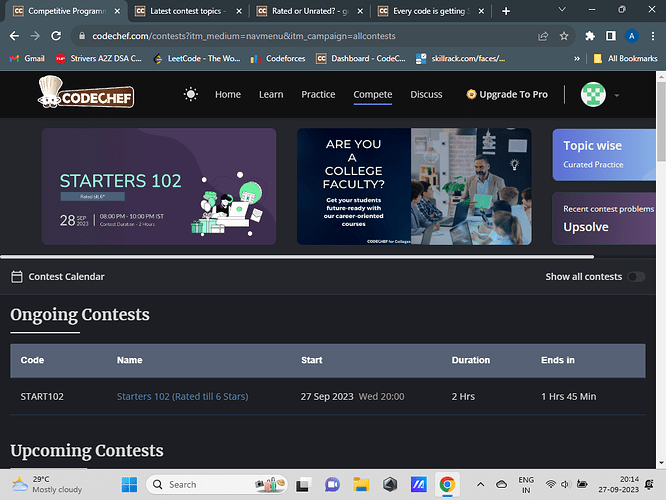Click the taskbar Search box
This screenshot has width=666, height=500.
point(217,485)
